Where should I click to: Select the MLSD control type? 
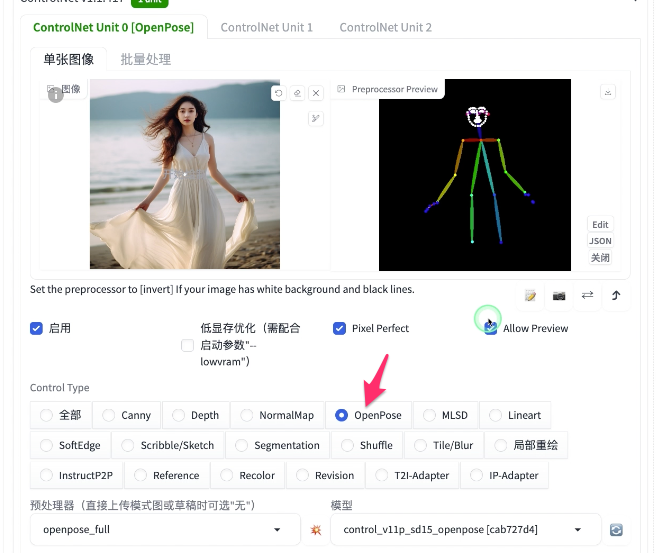tap(446, 415)
